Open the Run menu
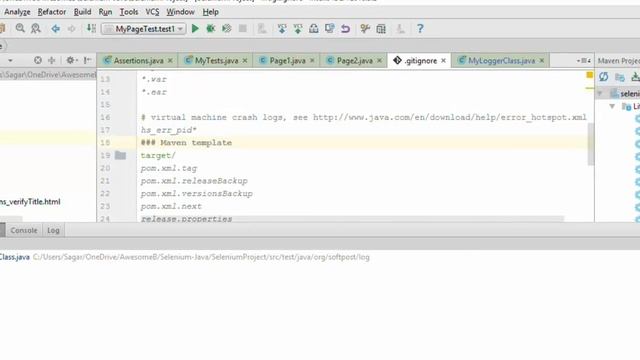This screenshot has width=640, height=360. coord(105,12)
